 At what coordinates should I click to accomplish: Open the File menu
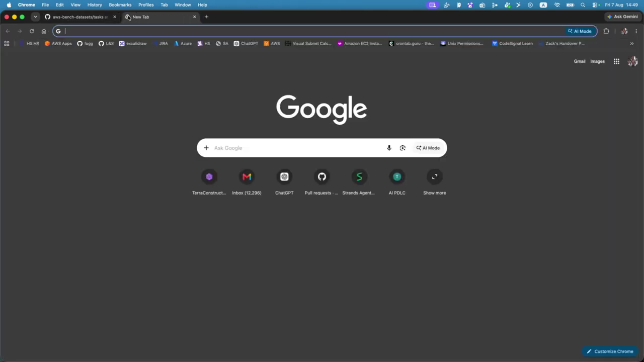(45, 5)
